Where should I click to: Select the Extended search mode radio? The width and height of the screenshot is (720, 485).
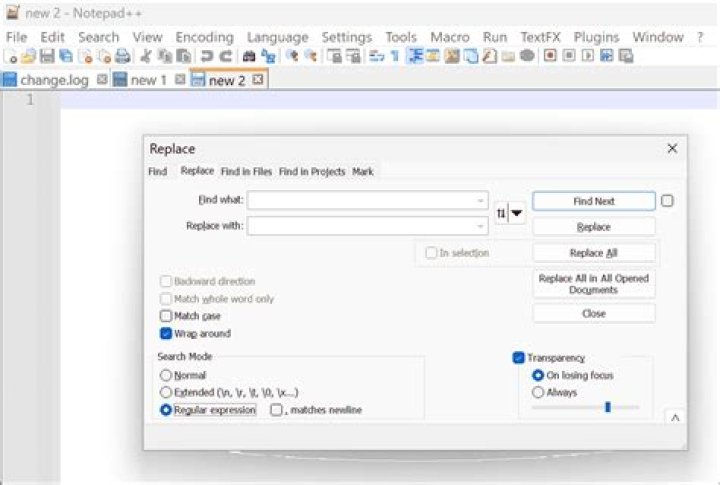(165, 392)
